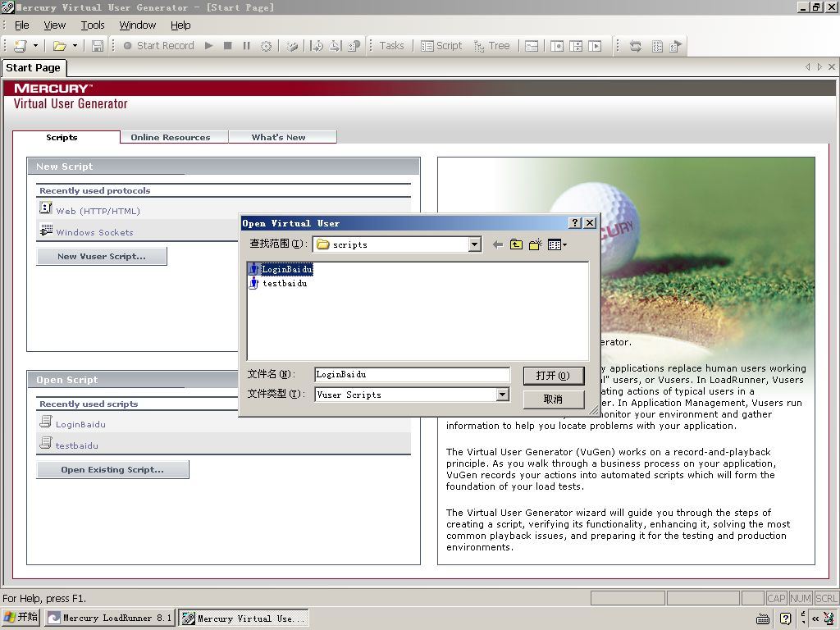Screen dimensions: 840x630
Task: Select testbaidu in the file dialog list
Action: point(285,283)
